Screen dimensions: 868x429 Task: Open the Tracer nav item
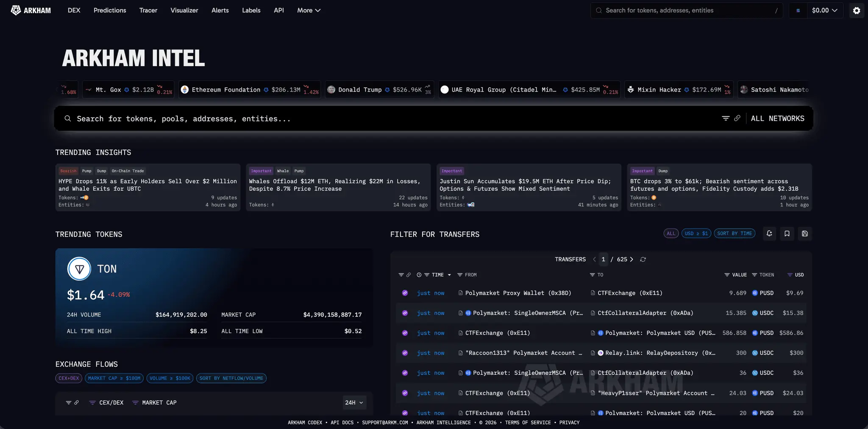[148, 10]
